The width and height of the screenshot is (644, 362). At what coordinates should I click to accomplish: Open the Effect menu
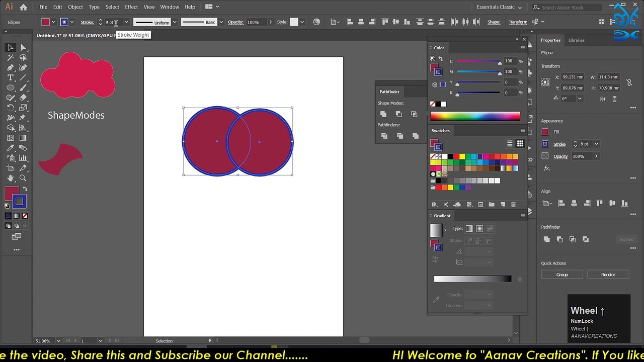pyautogui.click(x=131, y=7)
